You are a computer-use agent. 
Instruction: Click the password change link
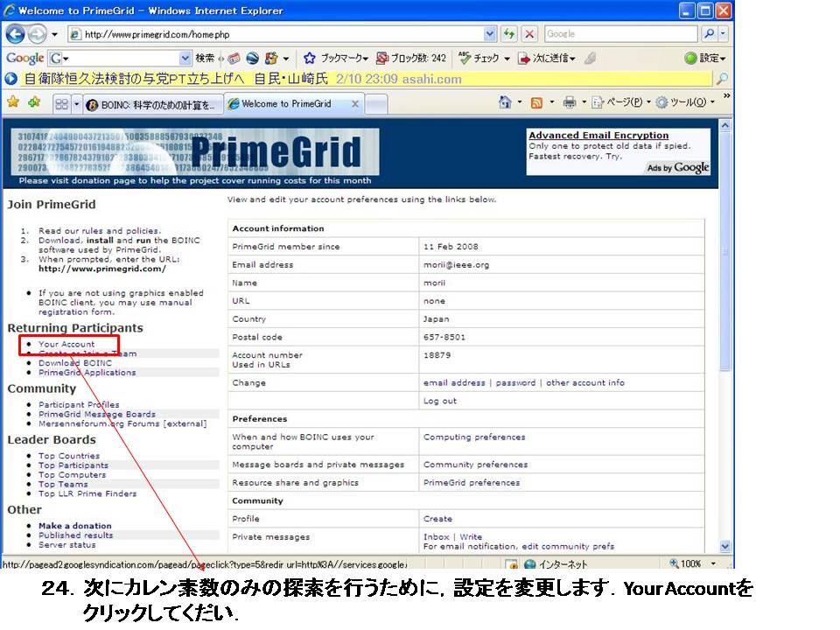pyautogui.click(x=515, y=382)
